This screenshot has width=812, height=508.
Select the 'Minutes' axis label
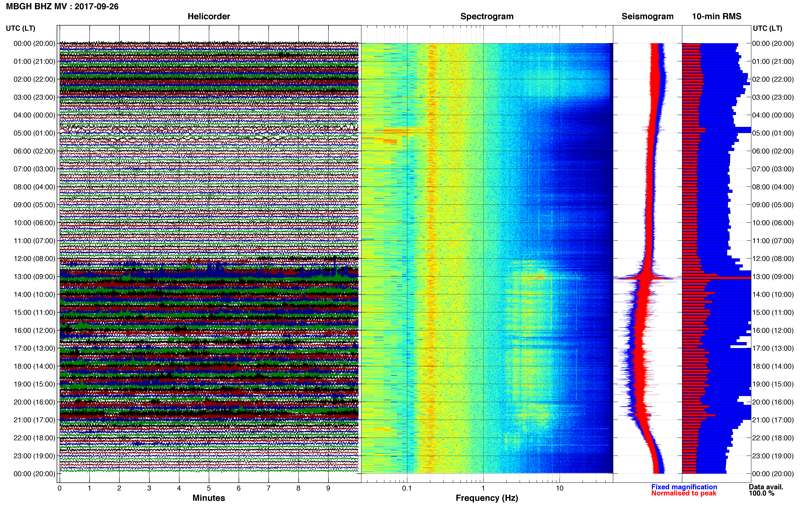click(209, 498)
